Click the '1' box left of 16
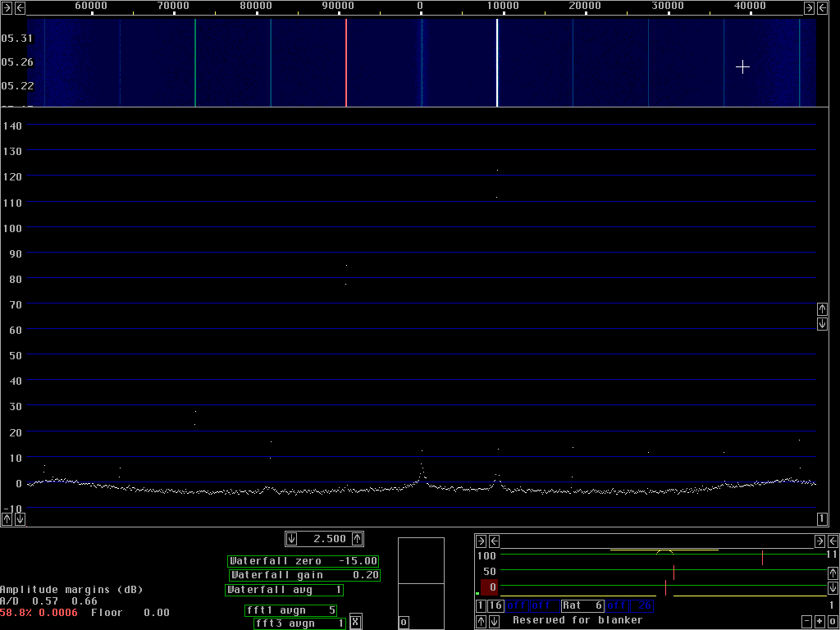This screenshot has height=630, width=840. click(481, 606)
